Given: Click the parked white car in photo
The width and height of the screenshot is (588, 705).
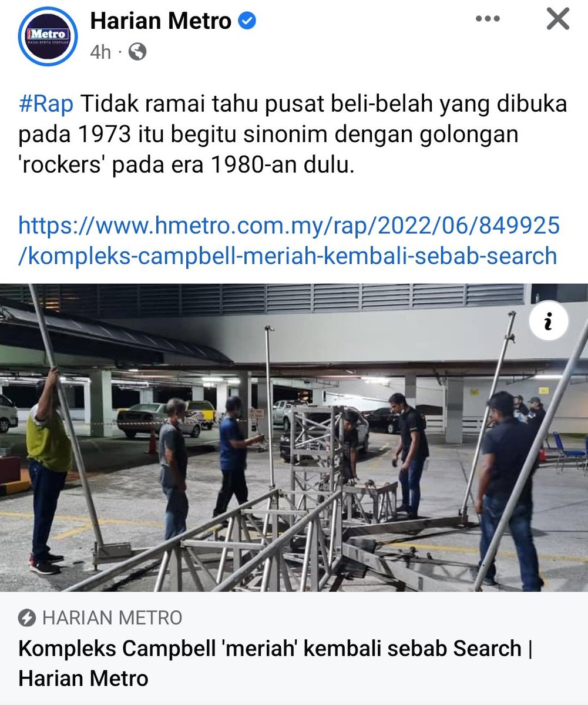Looking at the screenshot, I should pos(159,419).
